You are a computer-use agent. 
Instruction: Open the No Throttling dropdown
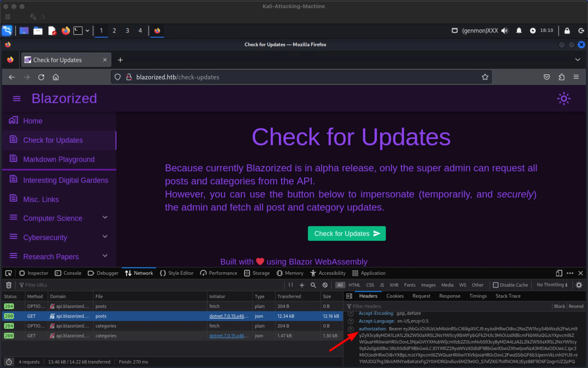point(552,285)
